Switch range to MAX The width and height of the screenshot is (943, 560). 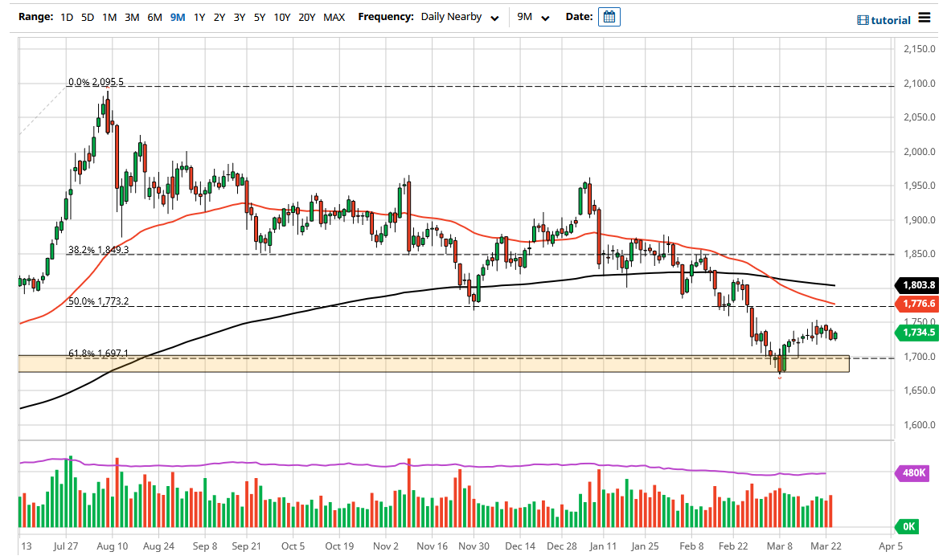tap(334, 18)
